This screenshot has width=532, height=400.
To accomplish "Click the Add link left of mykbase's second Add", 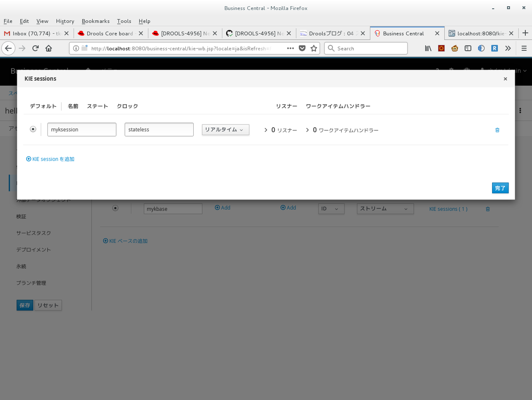I will (223, 208).
